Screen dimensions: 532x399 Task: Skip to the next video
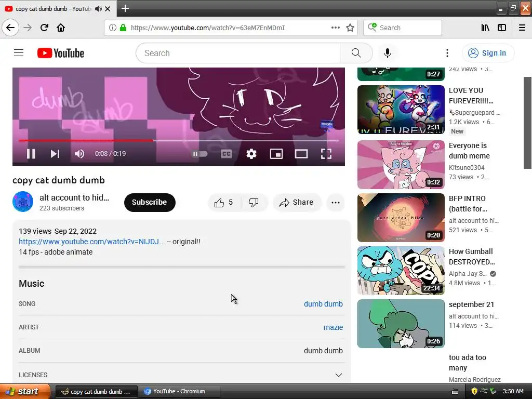55,154
